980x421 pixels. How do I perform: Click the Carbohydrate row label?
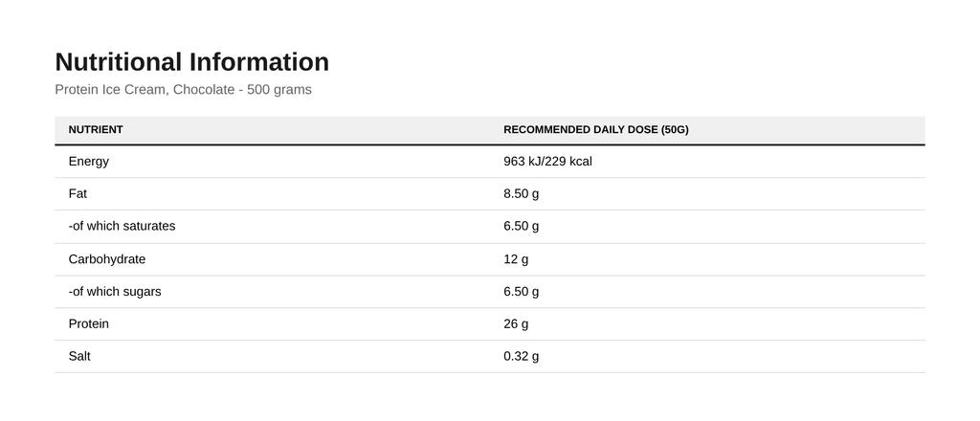point(107,259)
